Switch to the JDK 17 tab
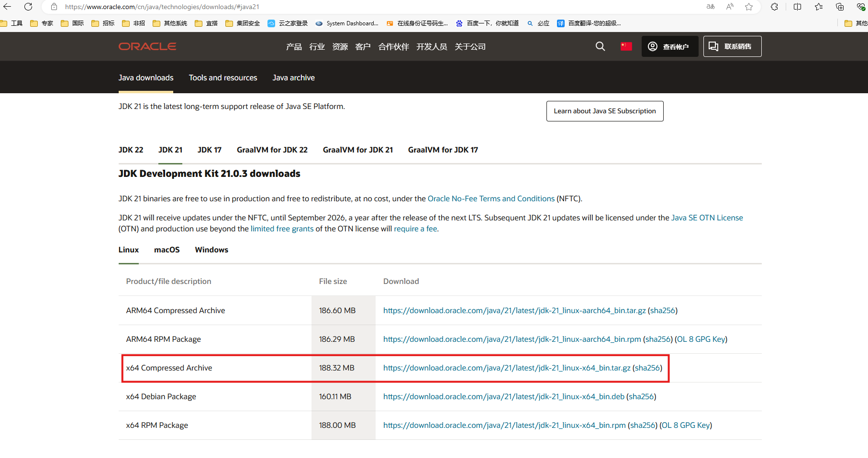 tap(210, 150)
